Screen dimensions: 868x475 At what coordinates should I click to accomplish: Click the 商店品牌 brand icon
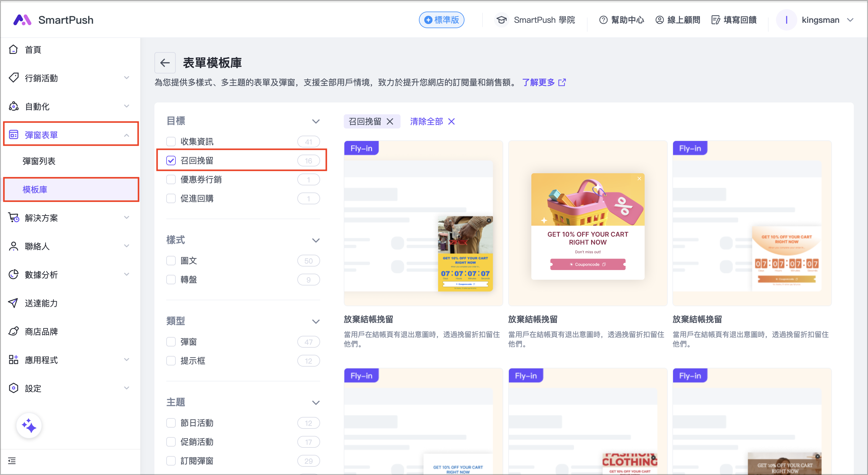[x=14, y=331]
